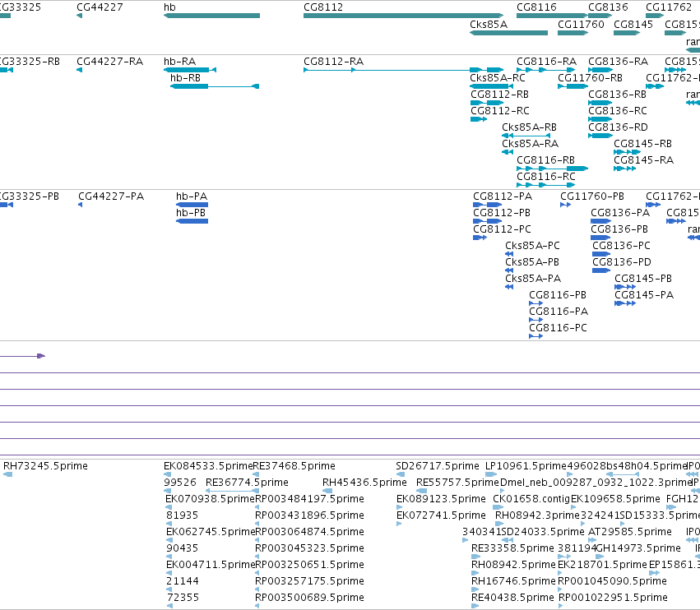The height and width of the screenshot is (610, 700).
Task: Select transcript Cks85A-RA
Action: (530, 144)
